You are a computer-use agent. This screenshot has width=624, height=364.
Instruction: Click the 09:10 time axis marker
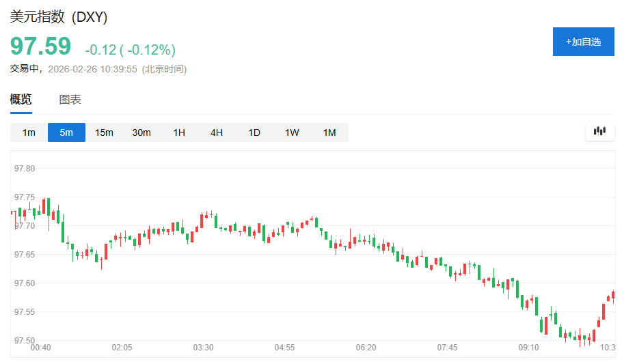pyautogui.click(x=528, y=348)
